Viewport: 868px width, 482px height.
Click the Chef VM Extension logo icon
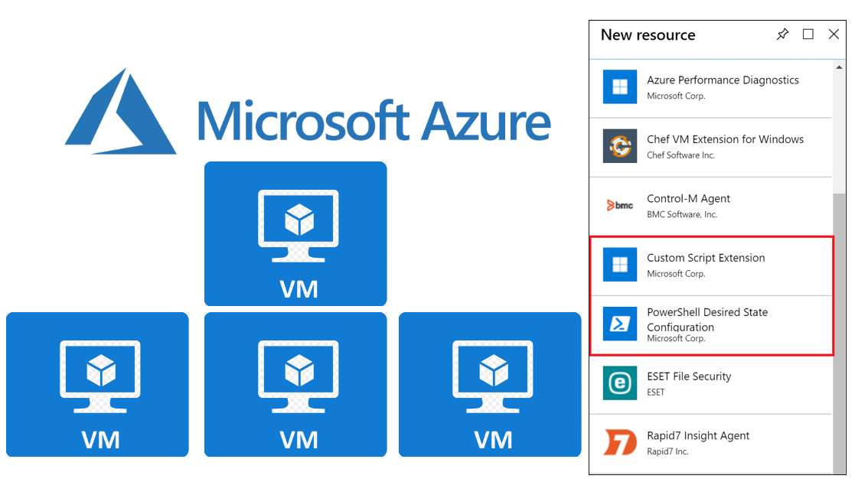pos(619,146)
